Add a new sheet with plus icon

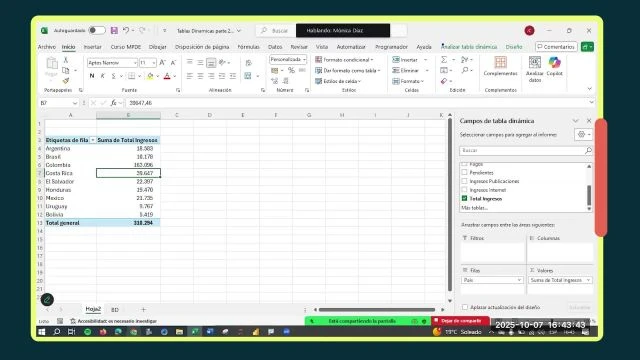pos(143,310)
